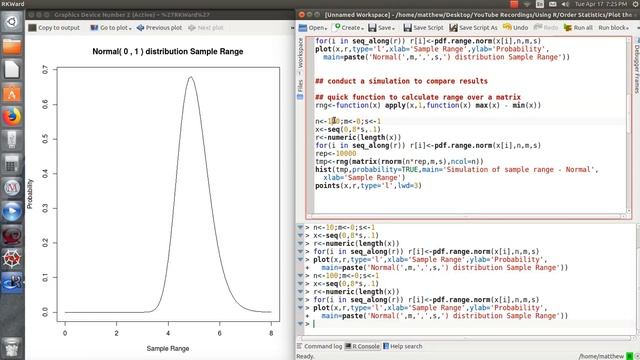Viewport: 640px width, 360px height.
Task: Click the /home/matthew working directory label
Action: tap(602, 356)
